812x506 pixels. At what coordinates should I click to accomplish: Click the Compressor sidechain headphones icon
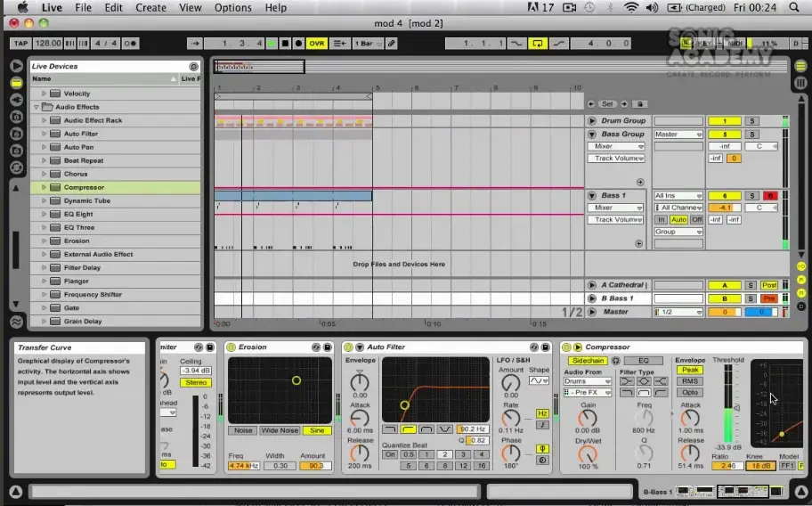[616, 361]
